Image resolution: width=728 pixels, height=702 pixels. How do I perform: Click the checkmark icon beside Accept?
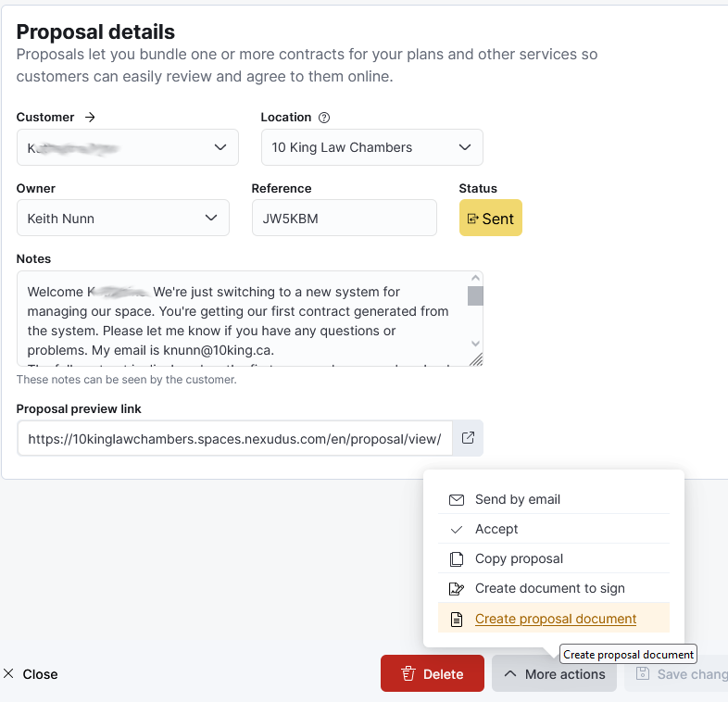(457, 530)
